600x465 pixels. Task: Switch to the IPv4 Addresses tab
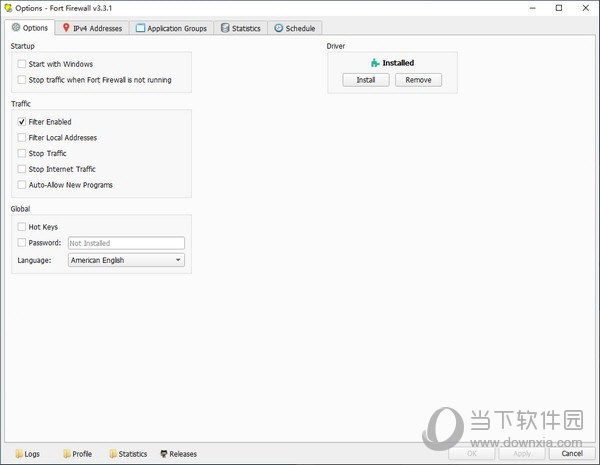click(92, 28)
